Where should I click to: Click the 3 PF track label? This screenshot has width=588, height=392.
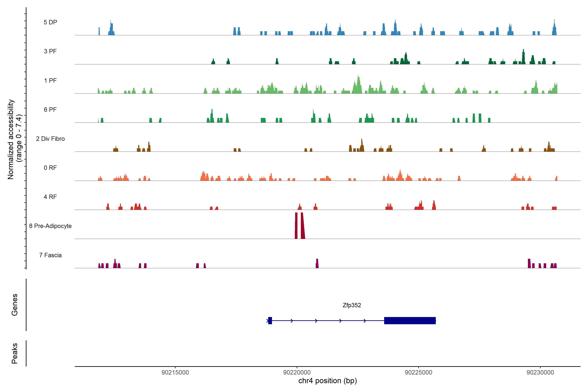(x=50, y=51)
